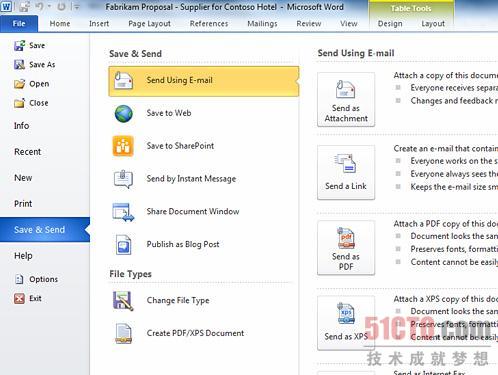Select New in the Backstage sidebar
Screen dimensions: 498x375
tap(23, 178)
